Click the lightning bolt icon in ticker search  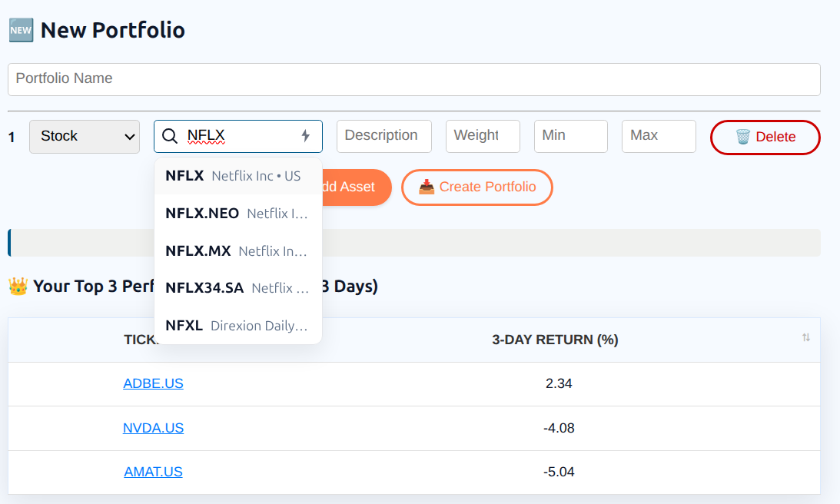click(305, 136)
